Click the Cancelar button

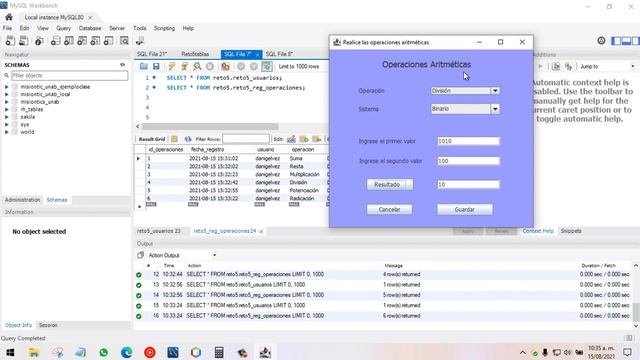(x=389, y=209)
